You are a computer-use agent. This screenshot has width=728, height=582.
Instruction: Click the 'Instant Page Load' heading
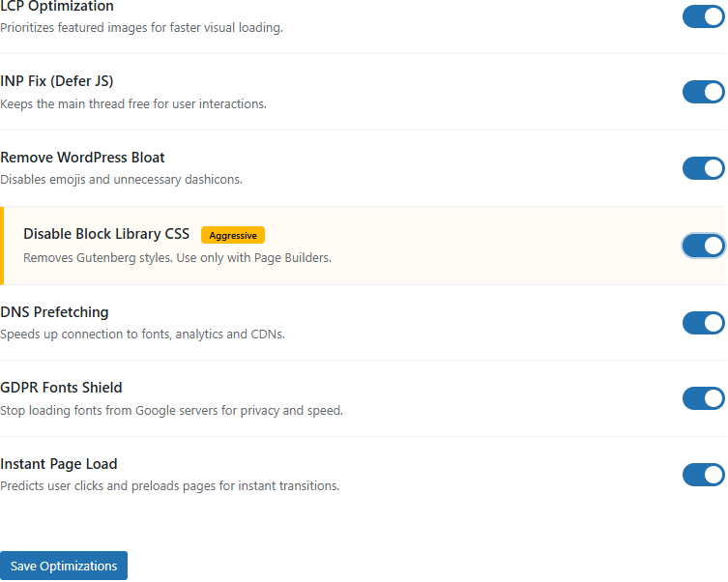pyautogui.click(x=59, y=464)
